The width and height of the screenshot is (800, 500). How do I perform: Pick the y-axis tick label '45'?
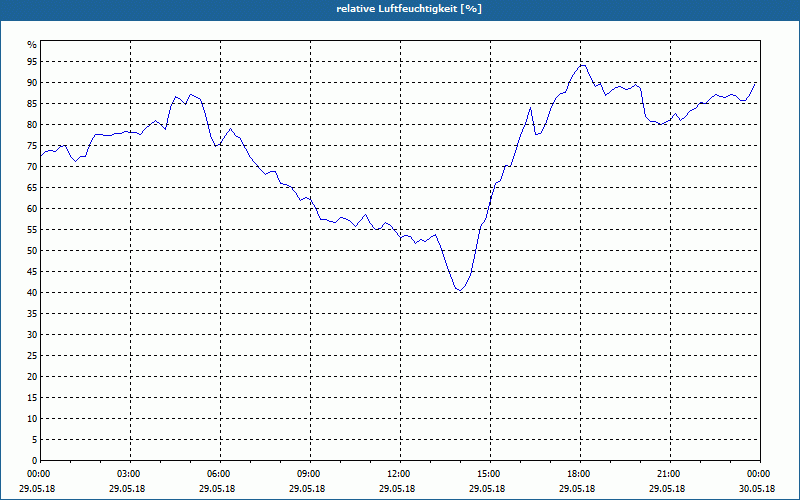(32, 271)
